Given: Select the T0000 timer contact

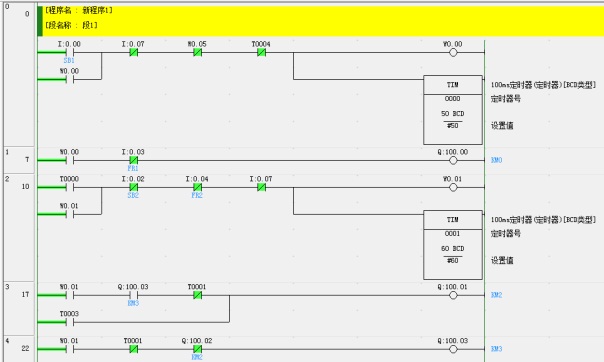Looking at the screenshot, I should point(69,187).
